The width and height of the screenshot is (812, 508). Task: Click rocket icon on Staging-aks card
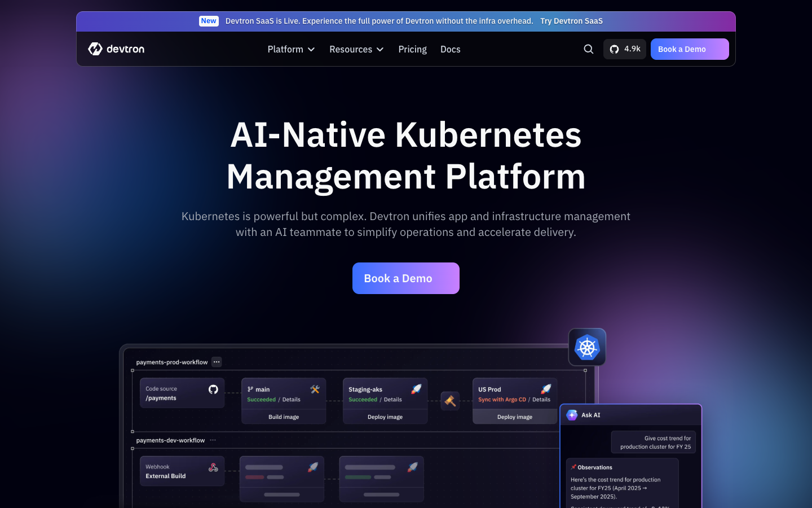[x=416, y=389]
